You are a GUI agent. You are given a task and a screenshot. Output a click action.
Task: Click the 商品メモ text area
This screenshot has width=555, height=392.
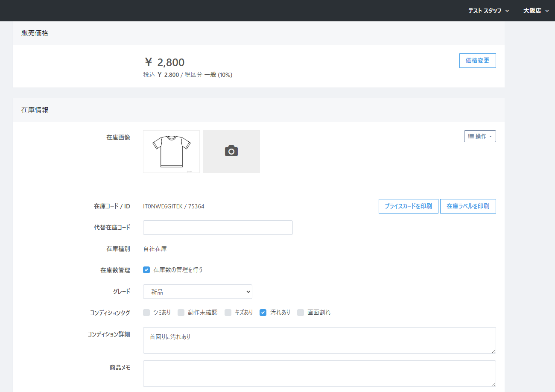coord(319,374)
